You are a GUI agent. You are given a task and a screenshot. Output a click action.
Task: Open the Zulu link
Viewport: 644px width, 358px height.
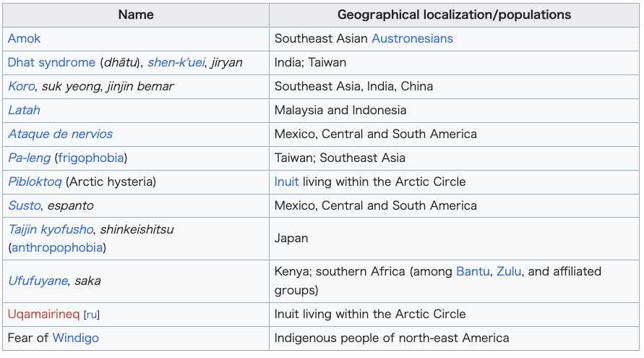[x=508, y=271]
